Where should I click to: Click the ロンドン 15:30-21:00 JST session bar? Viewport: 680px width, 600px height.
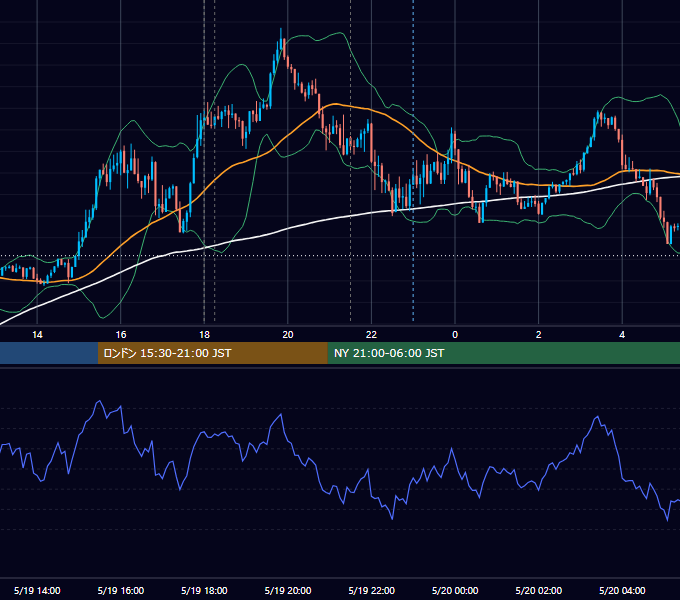pyautogui.click(x=212, y=353)
